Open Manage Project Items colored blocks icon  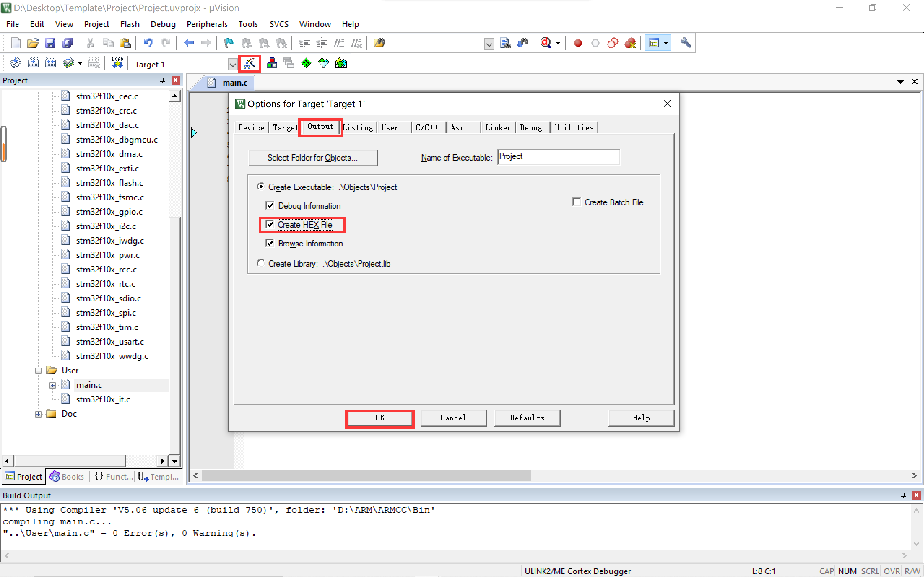[272, 64]
